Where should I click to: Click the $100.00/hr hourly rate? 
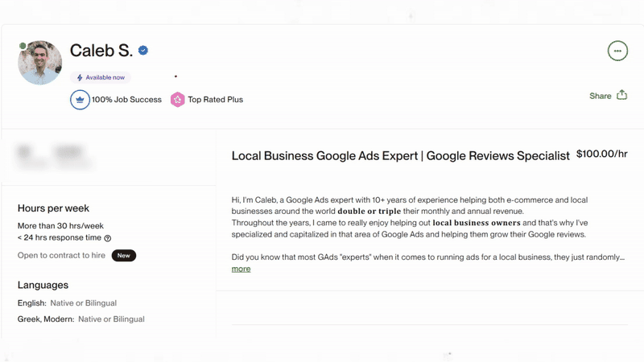[x=601, y=154]
